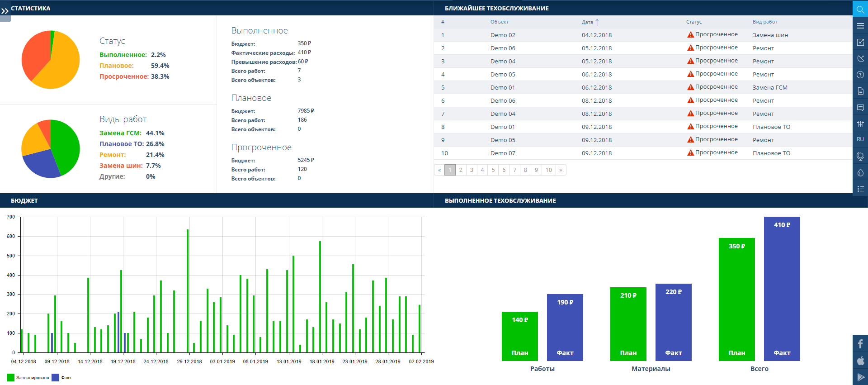868x385 pixels.
Task: Click Замена шин cell in row 1
Action: click(x=770, y=35)
